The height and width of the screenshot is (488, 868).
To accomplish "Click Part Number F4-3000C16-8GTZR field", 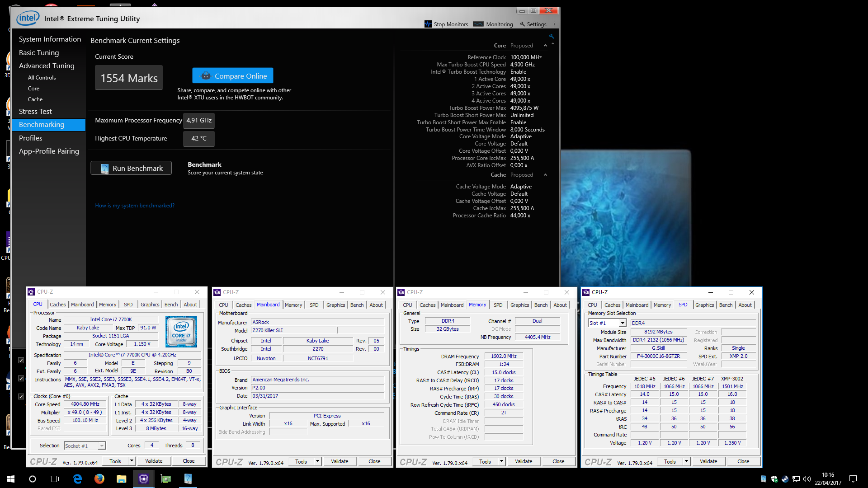I will click(x=658, y=357).
